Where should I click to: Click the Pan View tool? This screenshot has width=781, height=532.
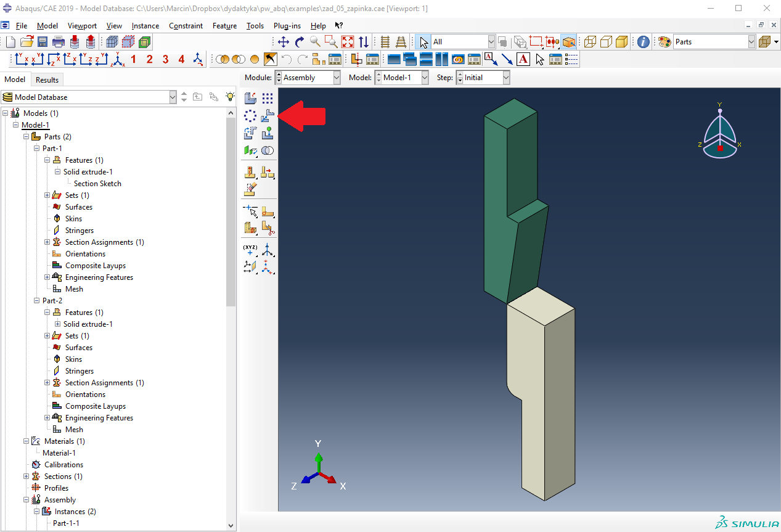284,42
